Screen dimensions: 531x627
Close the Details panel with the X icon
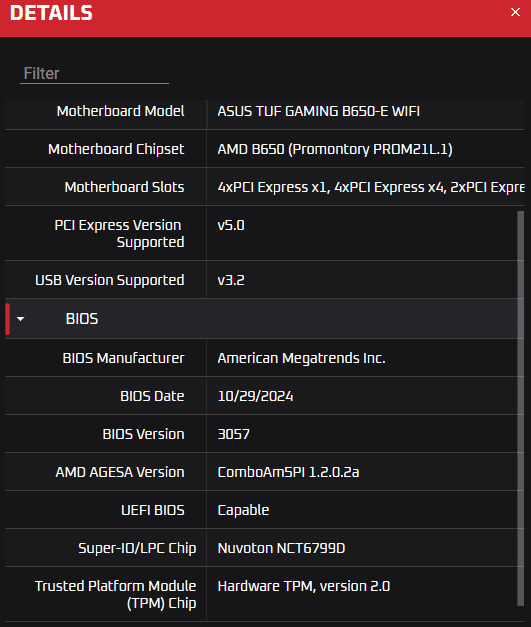click(x=515, y=12)
